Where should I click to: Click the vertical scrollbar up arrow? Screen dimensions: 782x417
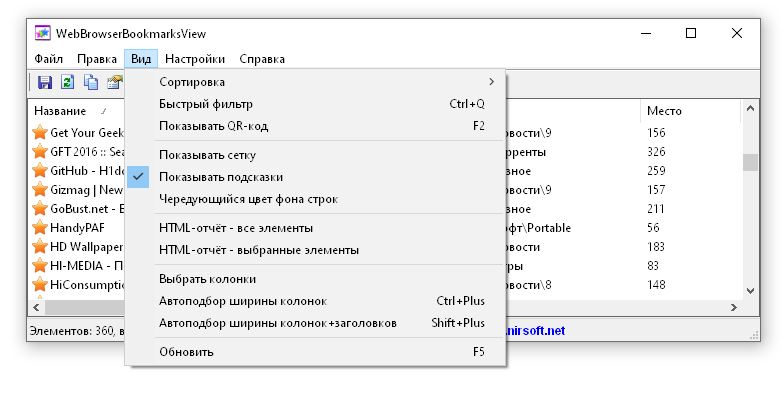pyautogui.click(x=750, y=108)
